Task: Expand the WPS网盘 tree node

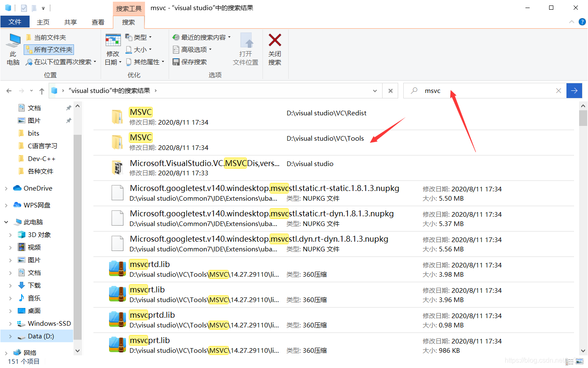Action: point(6,205)
